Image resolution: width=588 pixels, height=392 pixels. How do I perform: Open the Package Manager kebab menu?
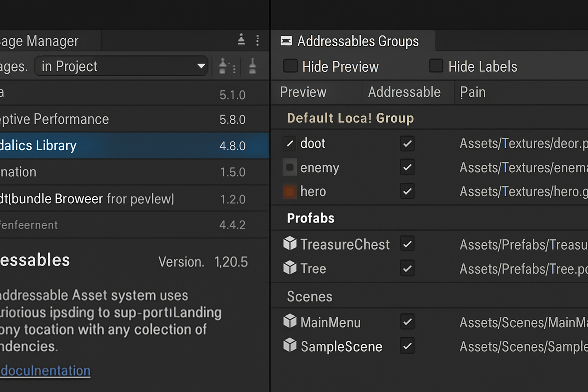258,40
